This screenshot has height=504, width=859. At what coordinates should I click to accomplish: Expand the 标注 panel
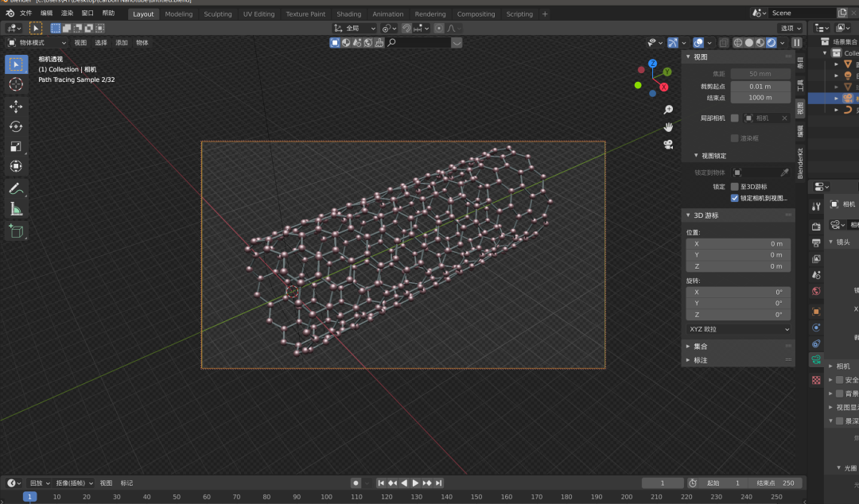689,360
